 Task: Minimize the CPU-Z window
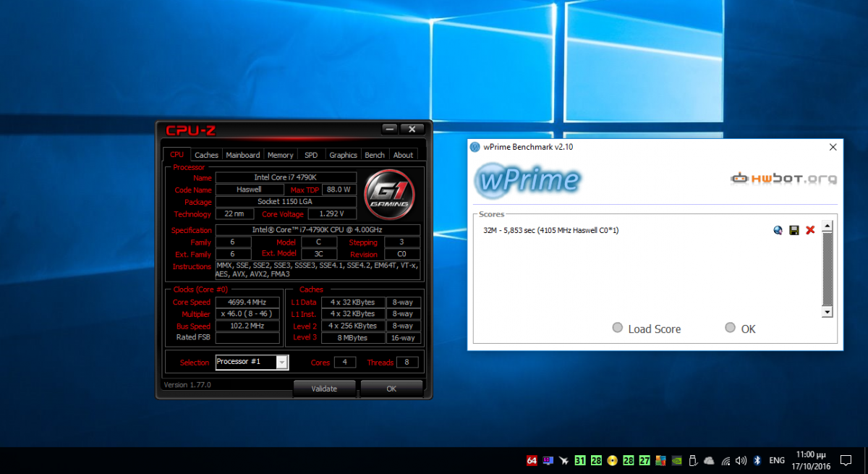390,129
